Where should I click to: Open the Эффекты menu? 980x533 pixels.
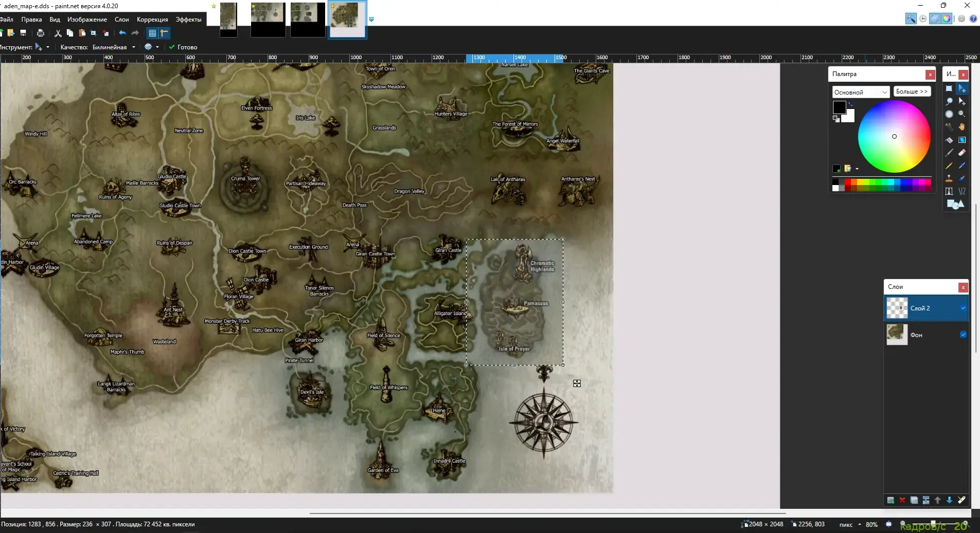coord(188,20)
